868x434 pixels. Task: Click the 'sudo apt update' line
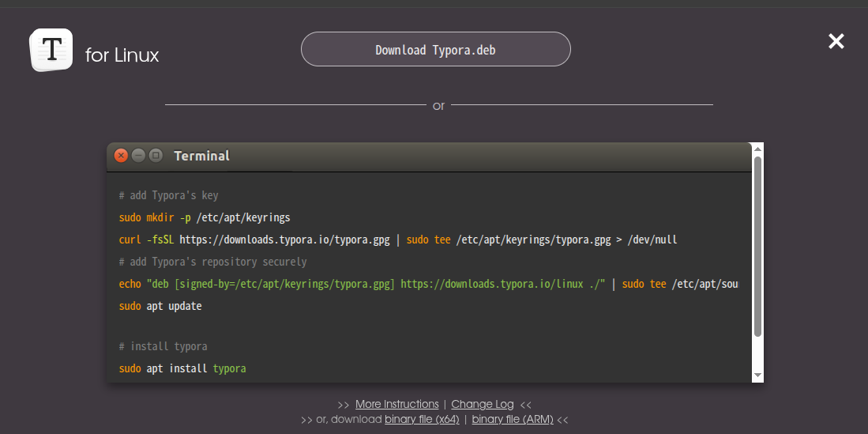coord(160,306)
